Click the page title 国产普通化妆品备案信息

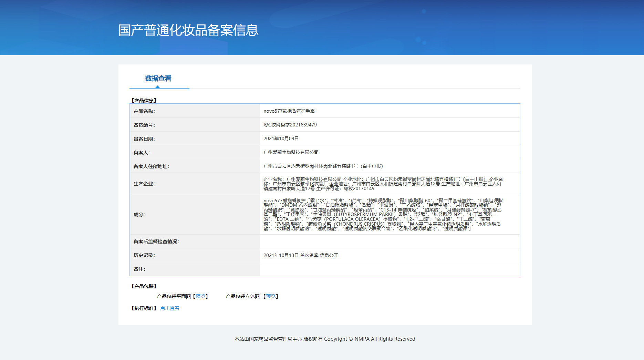[188, 30]
